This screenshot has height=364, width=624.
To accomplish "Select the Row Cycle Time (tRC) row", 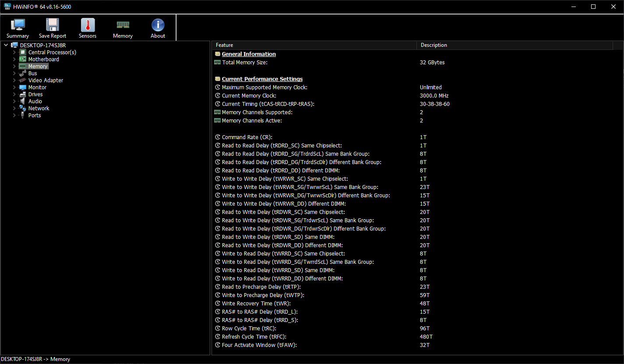I will point(417,329).
